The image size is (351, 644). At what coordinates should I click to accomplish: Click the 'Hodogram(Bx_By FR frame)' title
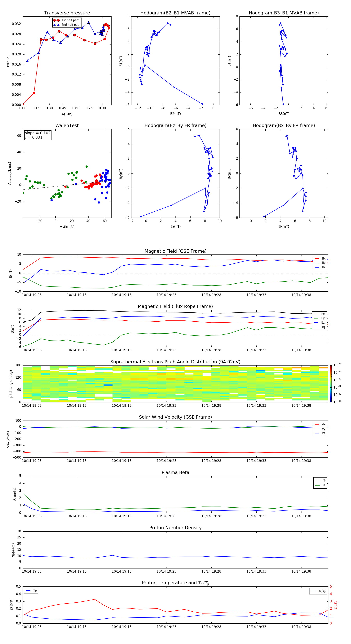click(284, 125)
